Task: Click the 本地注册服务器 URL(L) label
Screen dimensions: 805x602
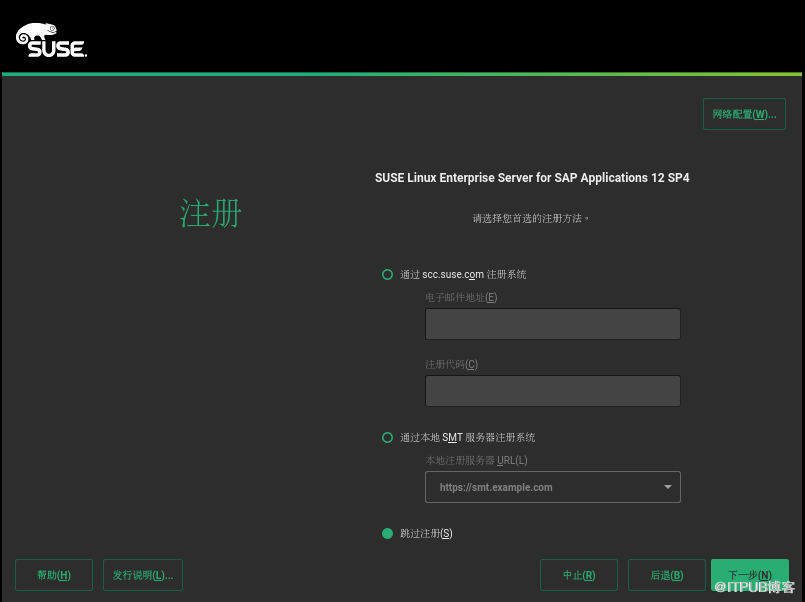Action: (x=476, y=460)
